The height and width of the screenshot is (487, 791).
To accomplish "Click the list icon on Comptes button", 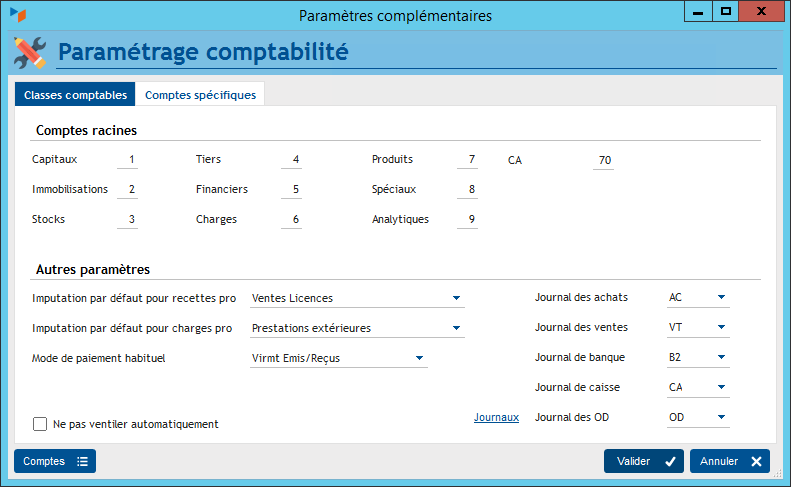I will (83, 461).
